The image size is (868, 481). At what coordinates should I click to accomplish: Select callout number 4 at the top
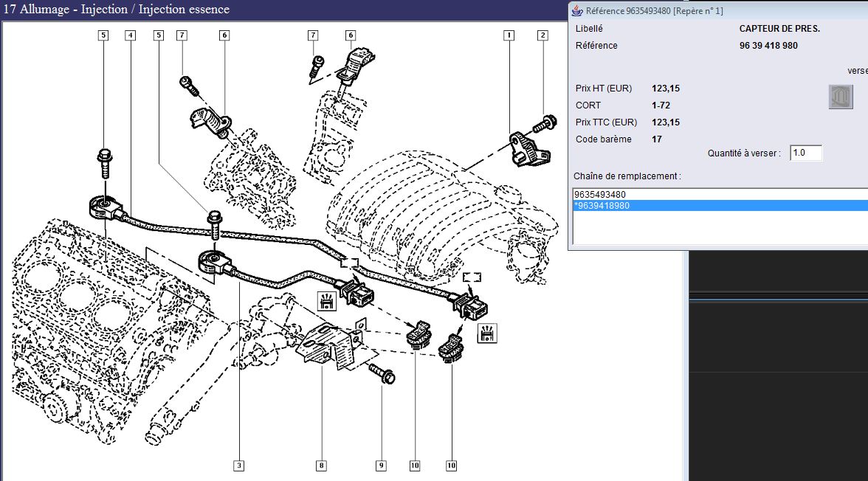[x=130, y=35]
